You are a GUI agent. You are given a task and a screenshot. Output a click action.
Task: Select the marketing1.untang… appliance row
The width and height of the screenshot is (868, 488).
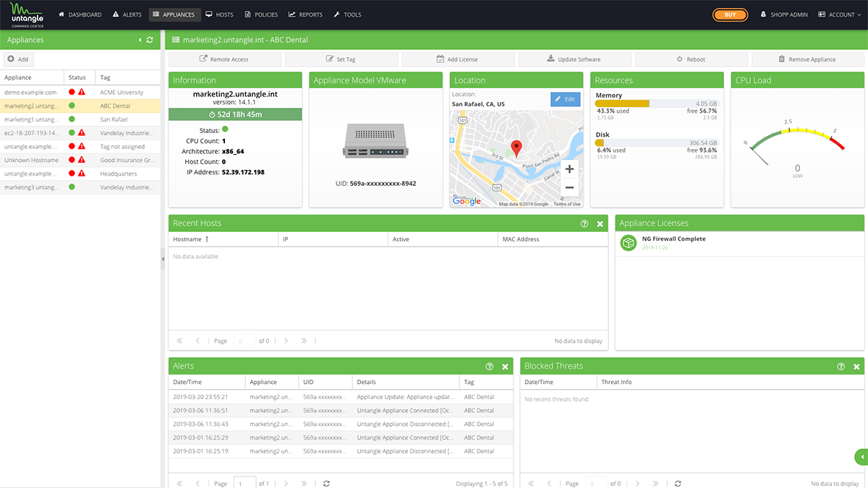[x=80, y=119]
